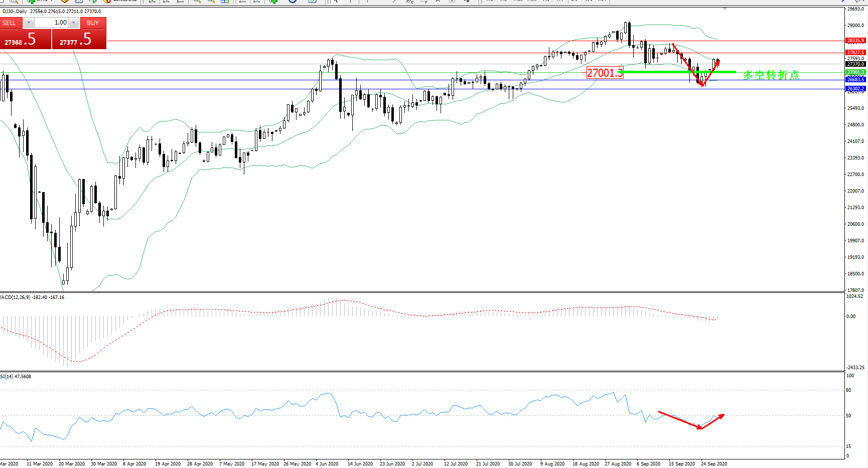Image resolution: width=868 pixels, height=468 pixels.
Task: Click the 27368.5 sell price tile
Action: coord(26,39)
